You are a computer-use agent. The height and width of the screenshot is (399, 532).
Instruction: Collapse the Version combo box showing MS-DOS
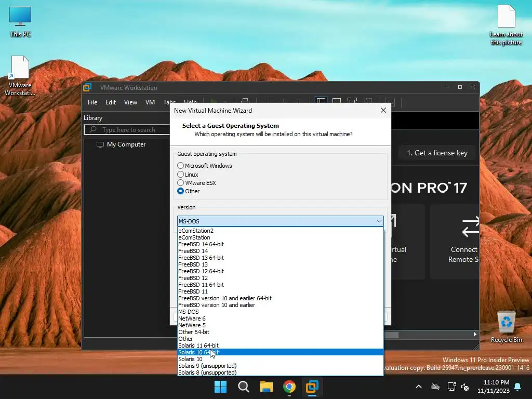(x=280, y=221)
